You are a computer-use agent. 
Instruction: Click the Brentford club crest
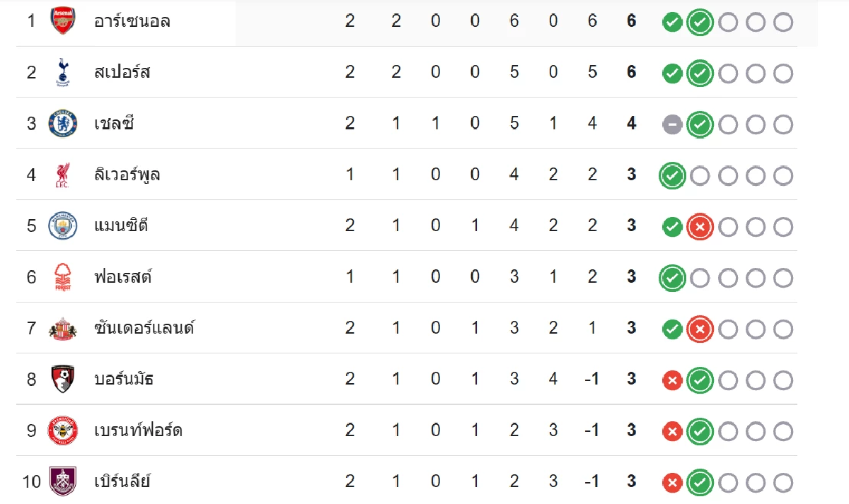62,430
